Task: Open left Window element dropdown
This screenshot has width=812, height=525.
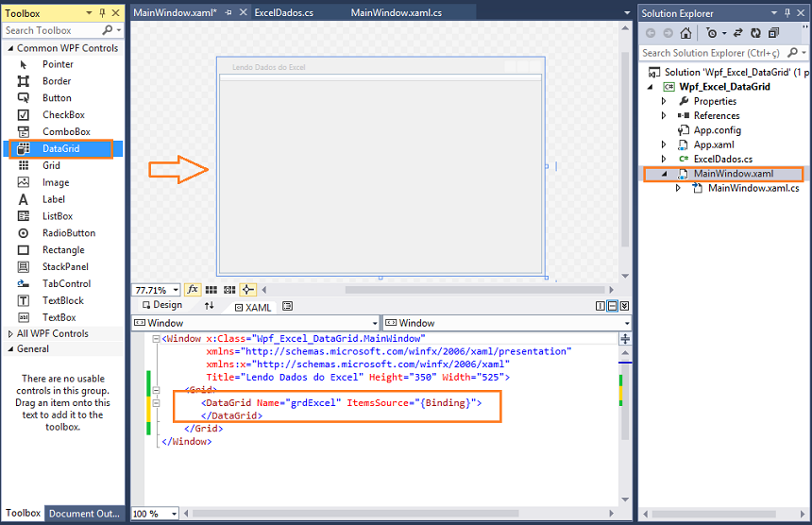Action: pyautogui.click(x=375, y=323)
